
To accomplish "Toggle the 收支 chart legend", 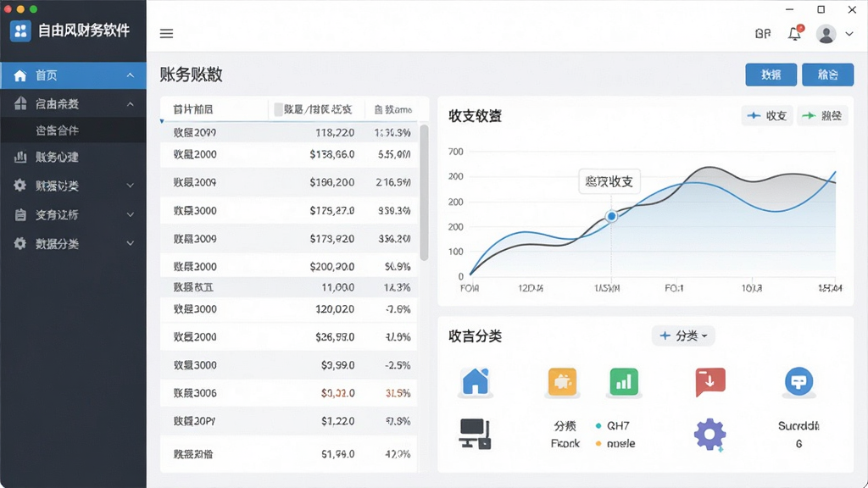I will point(766,115).
